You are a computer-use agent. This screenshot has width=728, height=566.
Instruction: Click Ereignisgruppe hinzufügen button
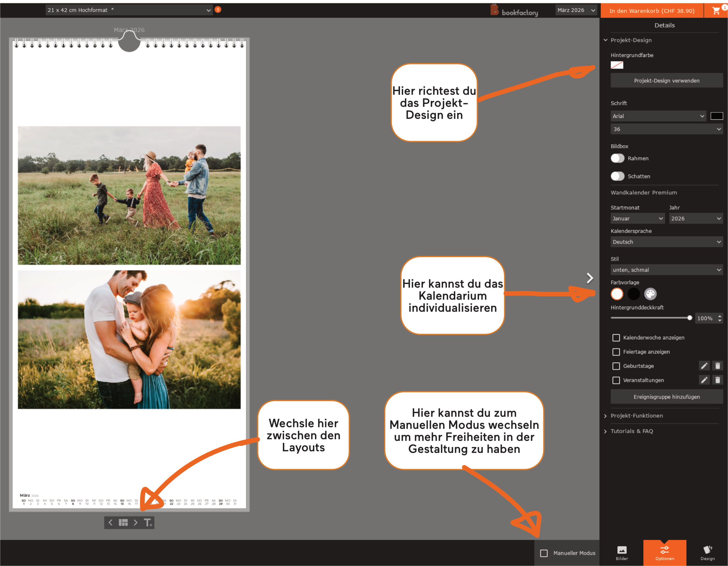(666, 396)
